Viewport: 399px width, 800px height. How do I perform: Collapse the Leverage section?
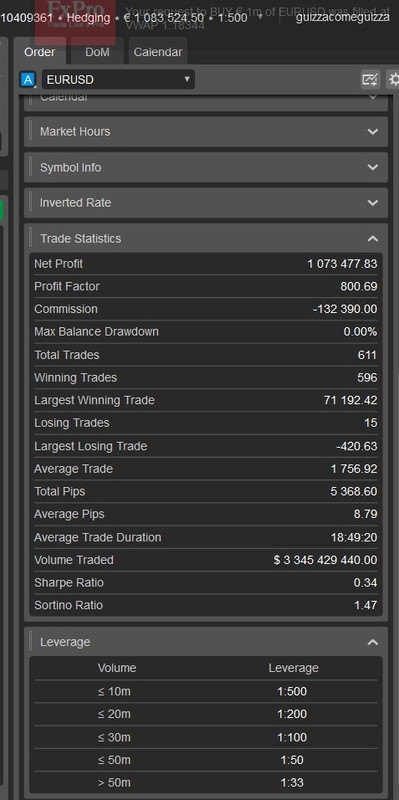click(373, 642)
